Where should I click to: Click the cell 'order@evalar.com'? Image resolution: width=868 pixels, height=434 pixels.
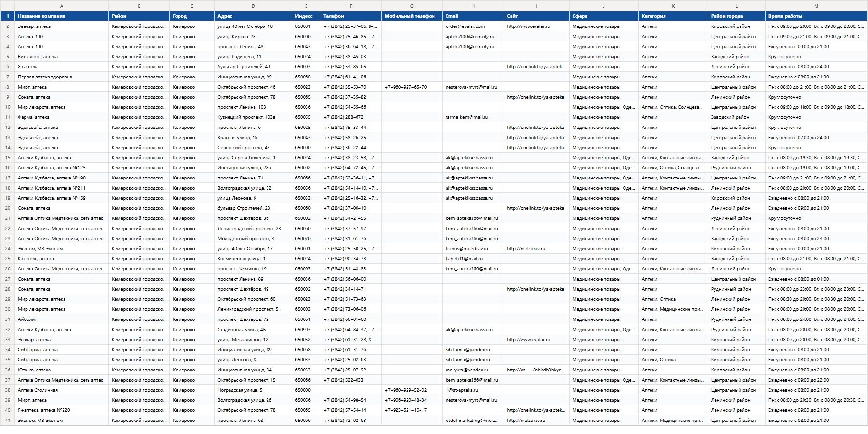tap(473, 26)
